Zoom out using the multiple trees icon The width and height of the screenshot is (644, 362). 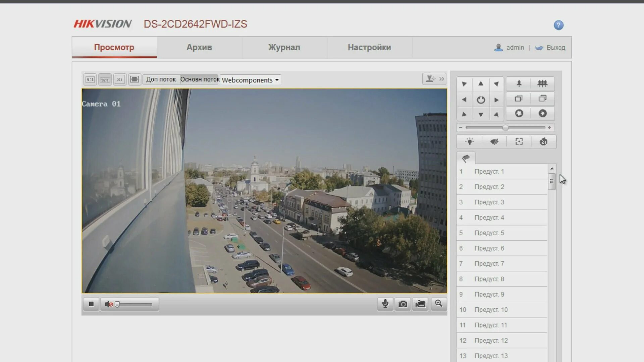542,83
